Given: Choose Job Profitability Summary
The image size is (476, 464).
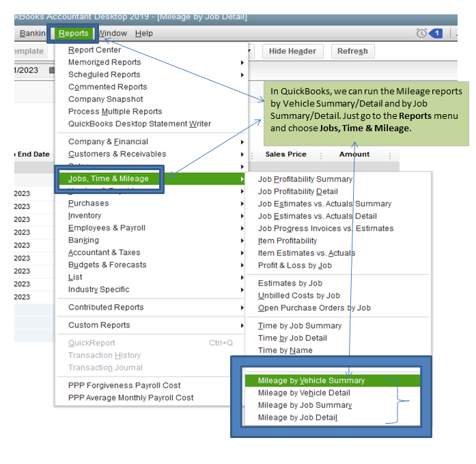Looking at the screenshot, I should tap(338, 179).
